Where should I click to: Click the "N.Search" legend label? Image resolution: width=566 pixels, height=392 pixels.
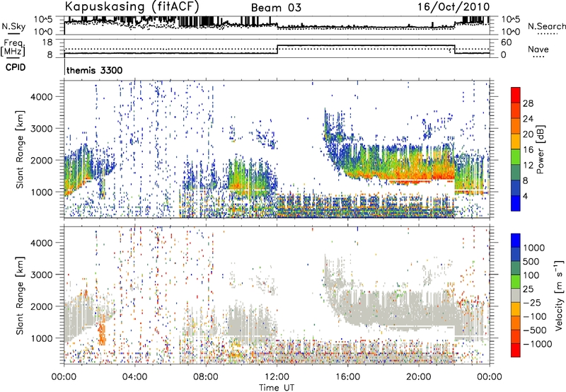click(x=547, y=26)
